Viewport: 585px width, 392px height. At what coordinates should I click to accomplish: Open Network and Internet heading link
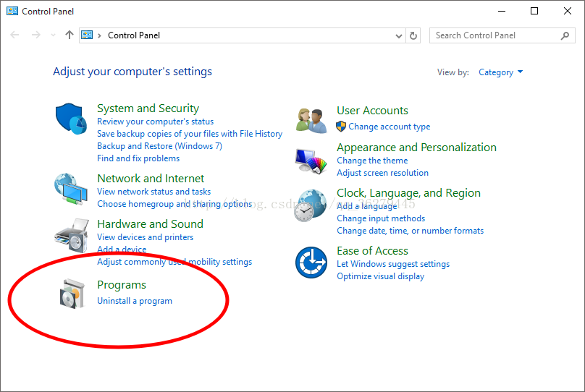(151, 178)
